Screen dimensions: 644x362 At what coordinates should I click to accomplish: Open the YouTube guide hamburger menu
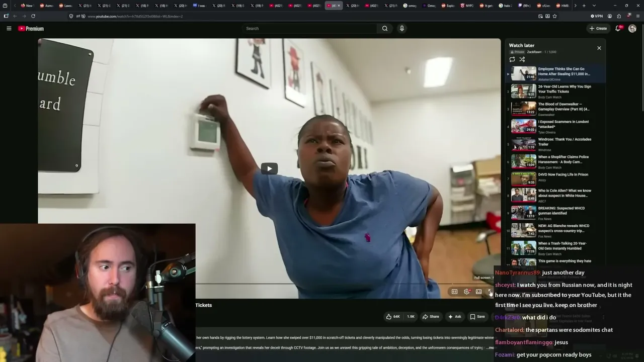pos(9,29)
